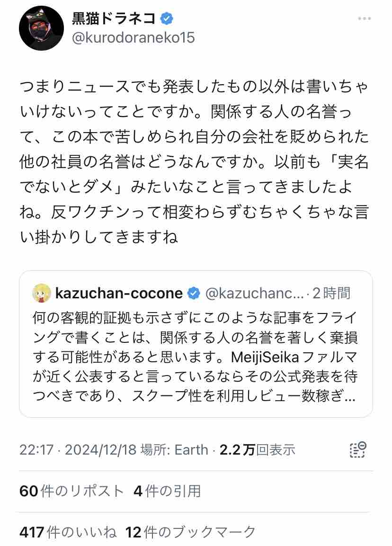392x546 pixels.
Task: Show the 60件のリポスト list
Action: coord(71,491)
